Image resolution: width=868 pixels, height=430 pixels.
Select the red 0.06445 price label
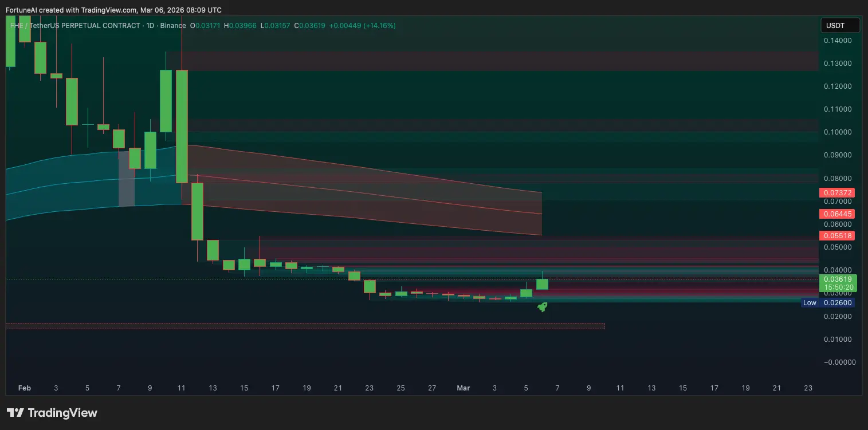click(x=838, y=214)
